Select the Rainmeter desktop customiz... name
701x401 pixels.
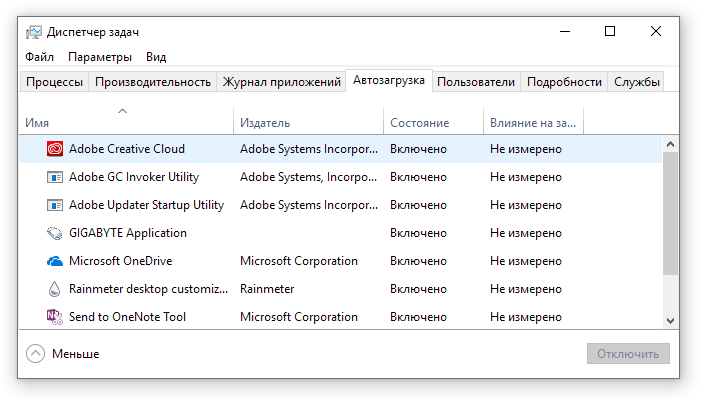[x=148, y=289]
